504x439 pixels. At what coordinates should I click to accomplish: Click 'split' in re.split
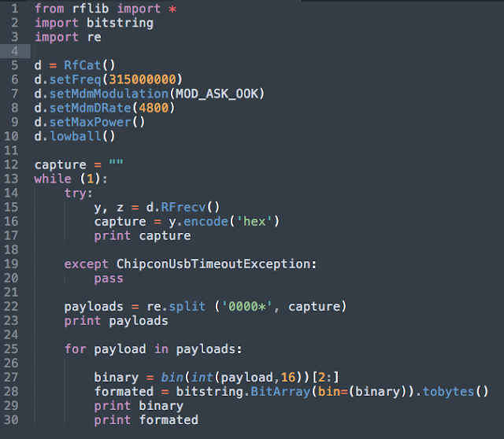(187, 306)
